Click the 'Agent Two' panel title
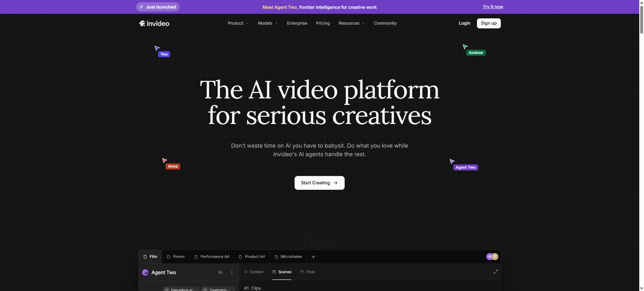 point(164,272)
